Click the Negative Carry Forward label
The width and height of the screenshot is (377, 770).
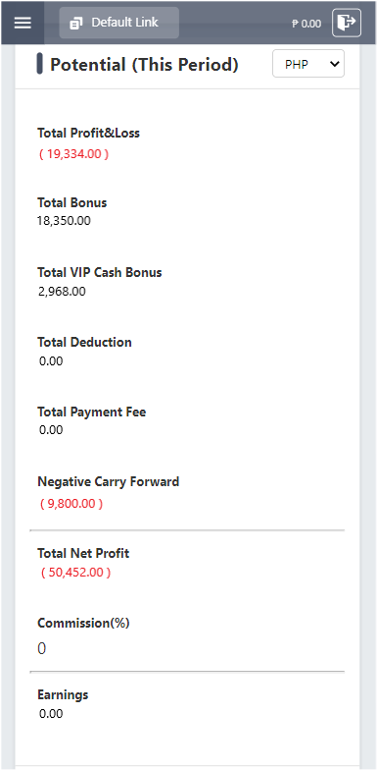108,481
